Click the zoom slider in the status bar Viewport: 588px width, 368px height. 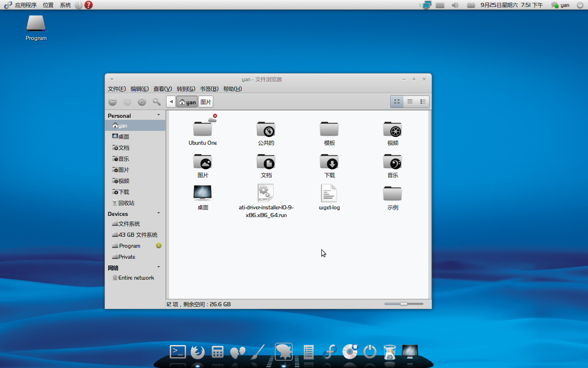pyautogui.click(x=404, y=304)
